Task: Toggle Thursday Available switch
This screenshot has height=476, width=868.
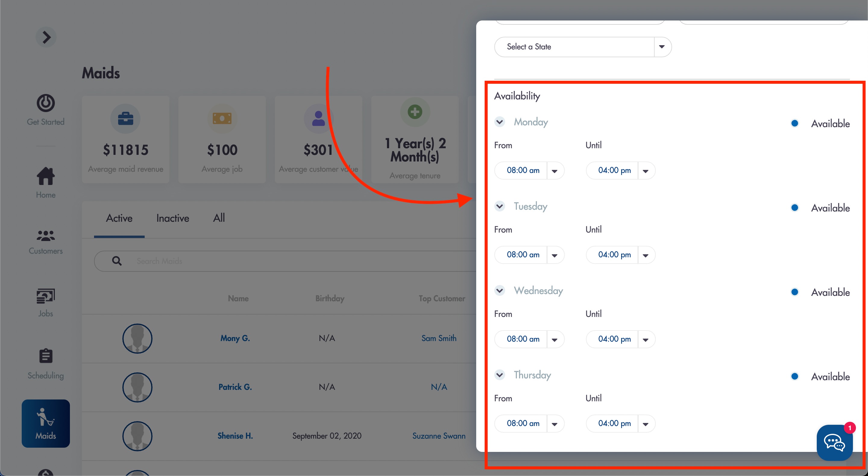Action: (794, 376)
